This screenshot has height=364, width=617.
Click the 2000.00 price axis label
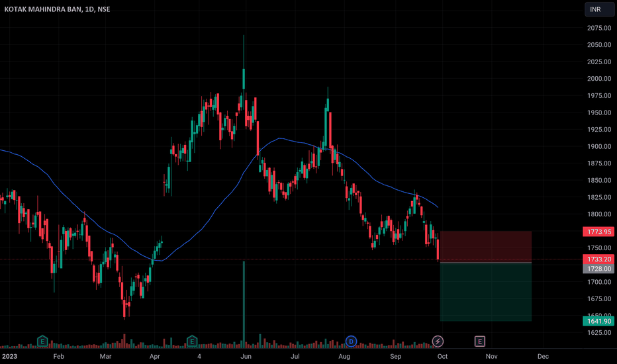click(x=599, y=79)
